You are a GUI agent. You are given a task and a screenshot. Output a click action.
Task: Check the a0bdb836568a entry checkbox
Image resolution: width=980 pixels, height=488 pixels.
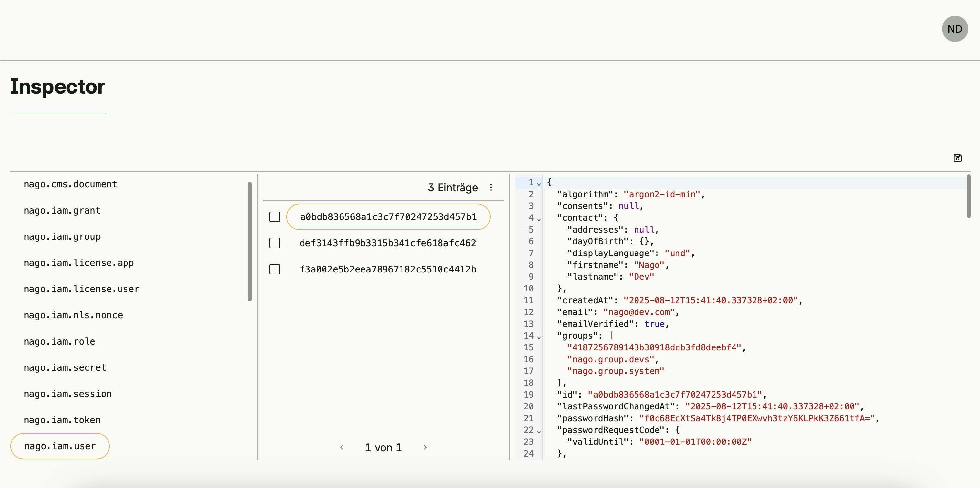[274, 216]
